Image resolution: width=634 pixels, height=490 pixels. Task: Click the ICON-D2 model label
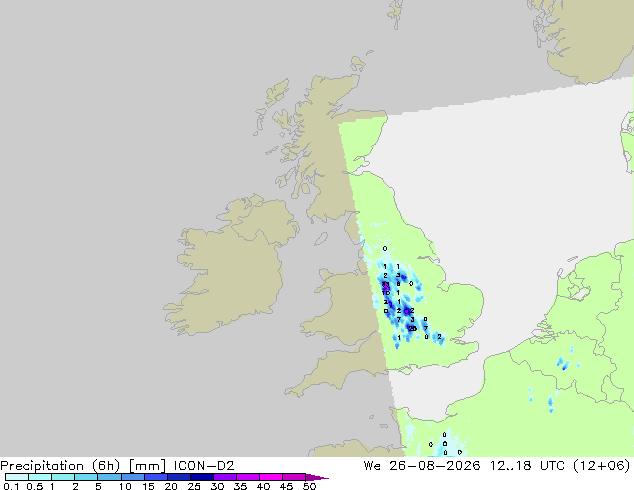[204, 465]
